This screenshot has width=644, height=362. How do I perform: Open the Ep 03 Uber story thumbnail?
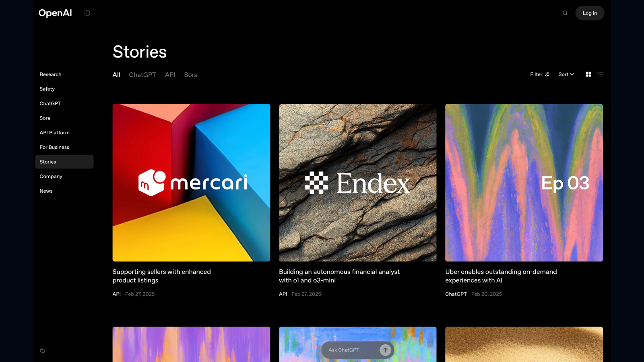coord(524,183)
